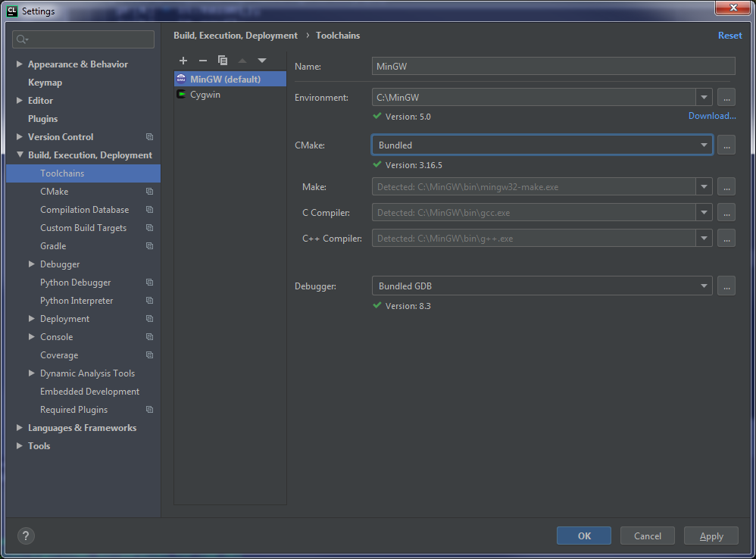Viewport: 756px width, 559px height.
Task: Expand Appearance & Behavior section
Action: pos(19,64)
